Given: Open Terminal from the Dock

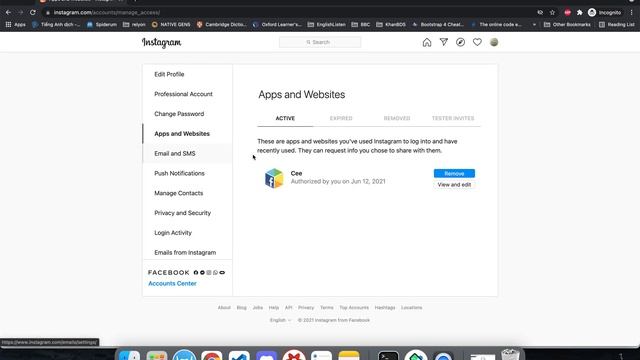Looking at the screenshot, I should 388,355.
